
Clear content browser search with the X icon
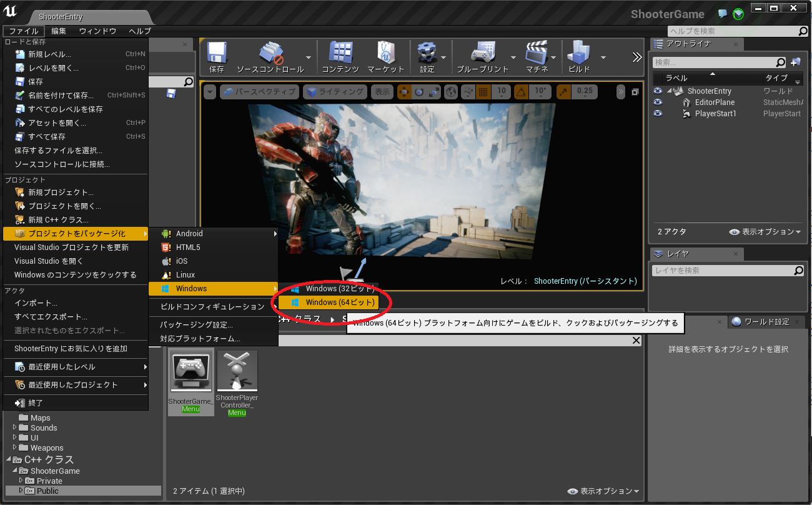tap(636, 340)
